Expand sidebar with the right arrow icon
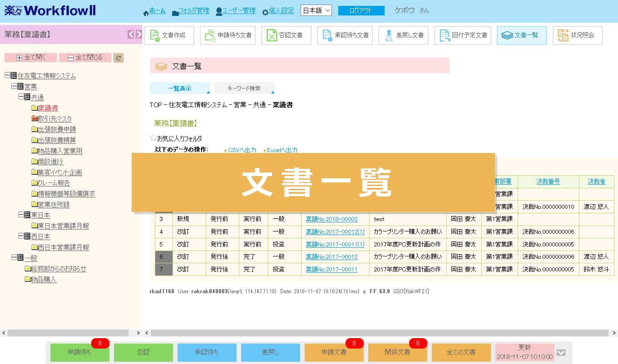618x364 pixels. coord(138,34)
